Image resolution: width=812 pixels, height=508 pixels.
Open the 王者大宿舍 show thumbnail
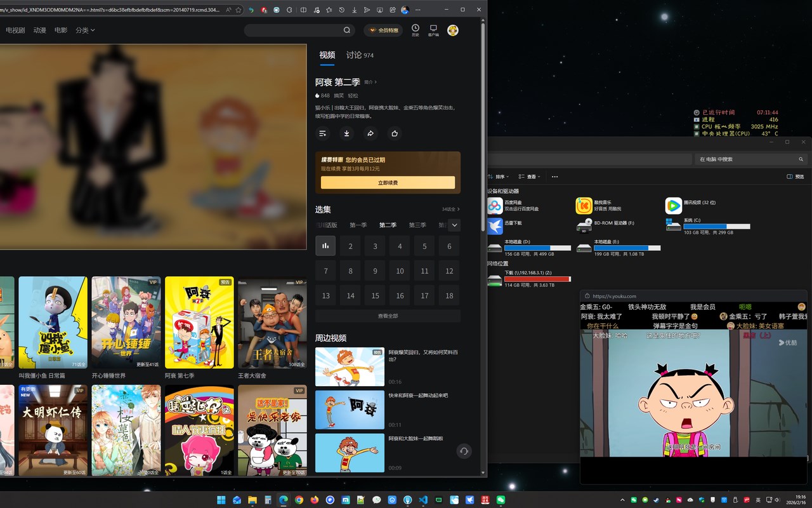(272, 323)
